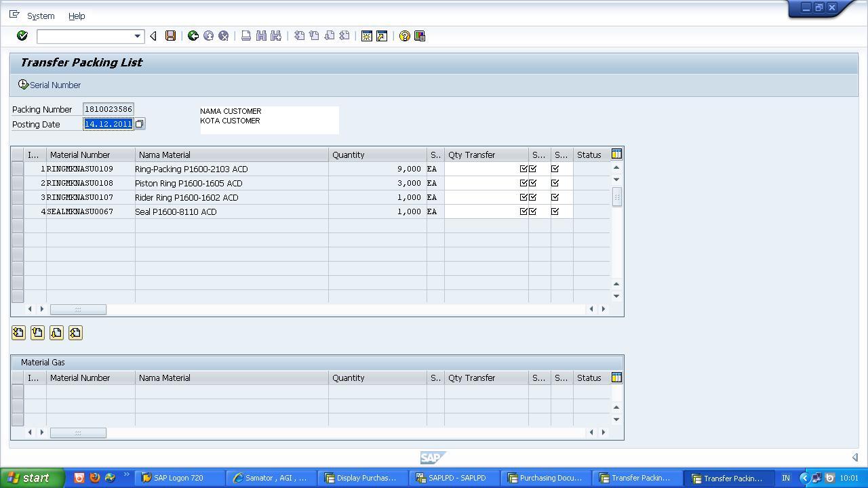Toggle leftmost checkbox in Ring-Packing row
Viewport: 868px width, 488px height.
tap(524, 169)
